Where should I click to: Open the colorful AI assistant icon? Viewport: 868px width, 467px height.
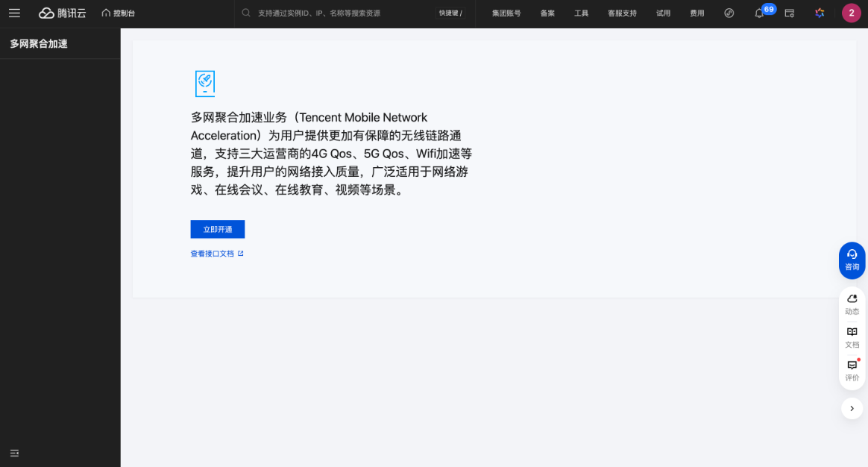(820, 13)
